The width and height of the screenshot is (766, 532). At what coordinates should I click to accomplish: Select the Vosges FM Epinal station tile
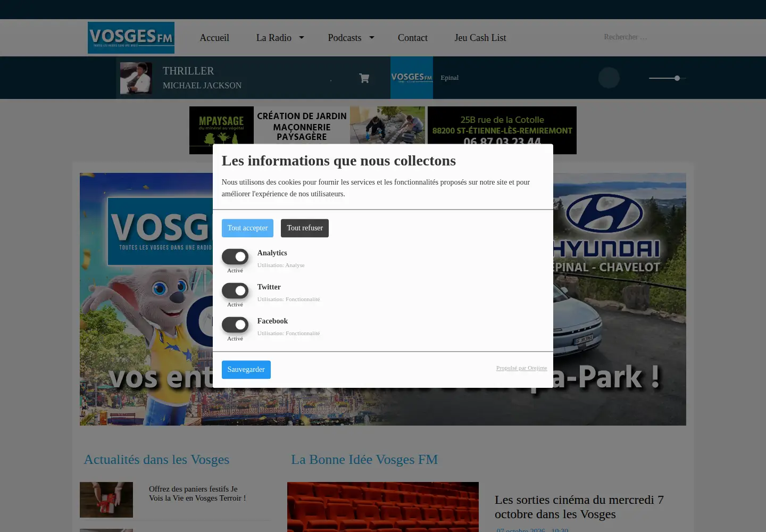[x=412, y=78]
